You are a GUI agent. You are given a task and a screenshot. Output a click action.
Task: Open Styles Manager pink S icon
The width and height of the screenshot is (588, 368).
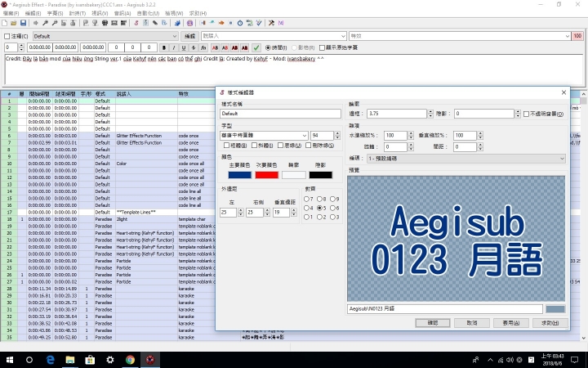coord(136,23)
